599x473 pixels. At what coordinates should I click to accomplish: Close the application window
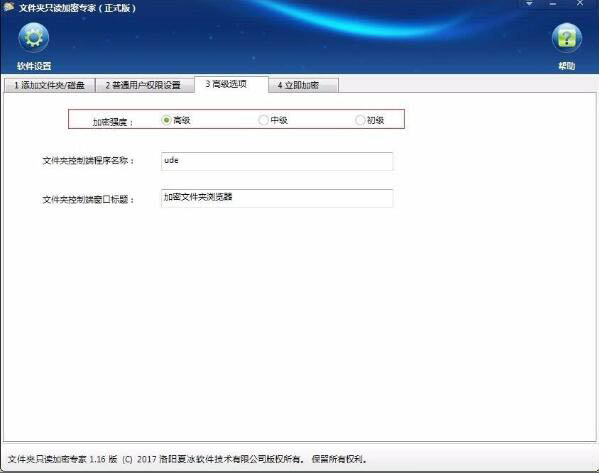(x=580, y=3)
